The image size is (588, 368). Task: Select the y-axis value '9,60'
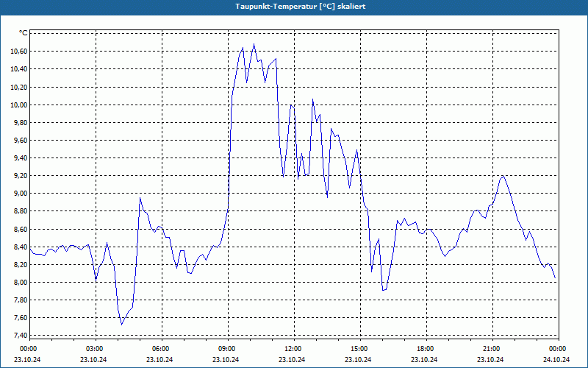click(x=21, y=140)
